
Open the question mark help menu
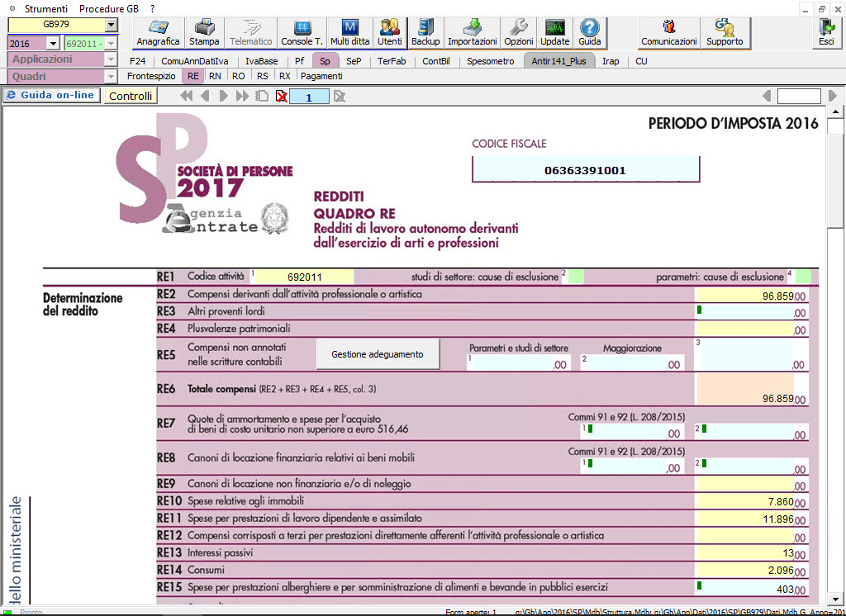pos(153,8)
